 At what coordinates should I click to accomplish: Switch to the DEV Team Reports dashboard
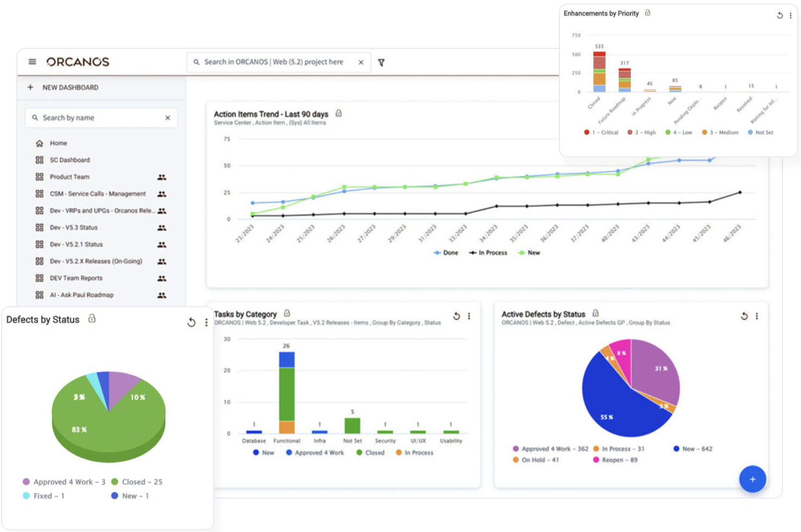pos(76,278)
